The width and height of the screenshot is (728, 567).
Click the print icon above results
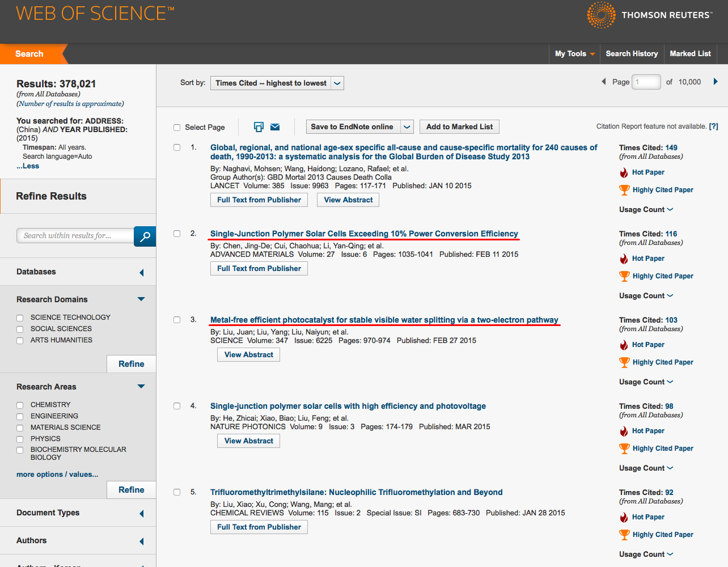(x=259, y=127)
